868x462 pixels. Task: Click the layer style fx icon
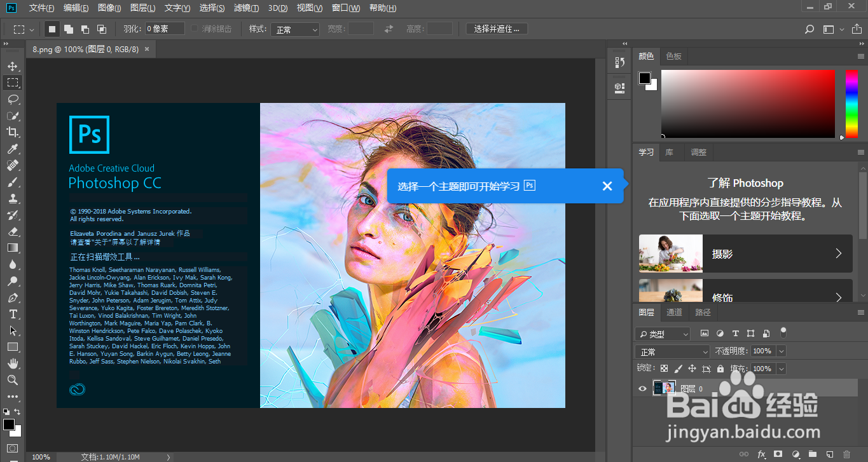[x=761, y=454]
